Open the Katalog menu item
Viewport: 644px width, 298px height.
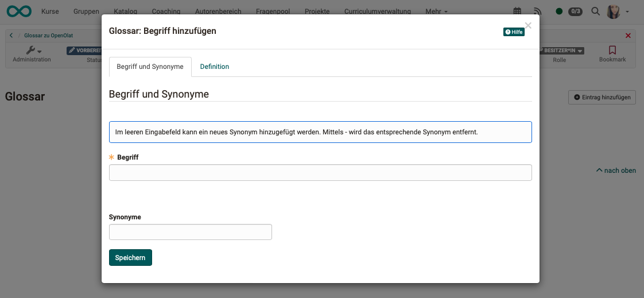(125, 11)
